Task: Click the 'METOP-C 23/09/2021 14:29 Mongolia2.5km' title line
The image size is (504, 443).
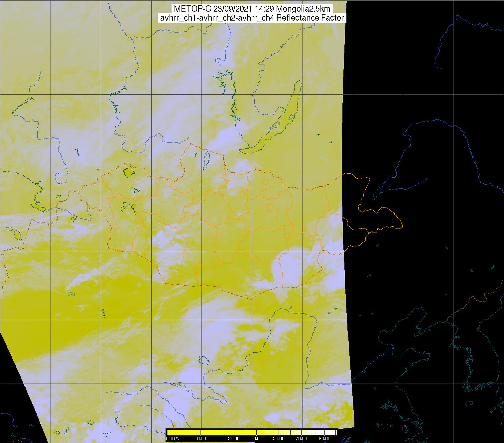Action: [252, 9]
